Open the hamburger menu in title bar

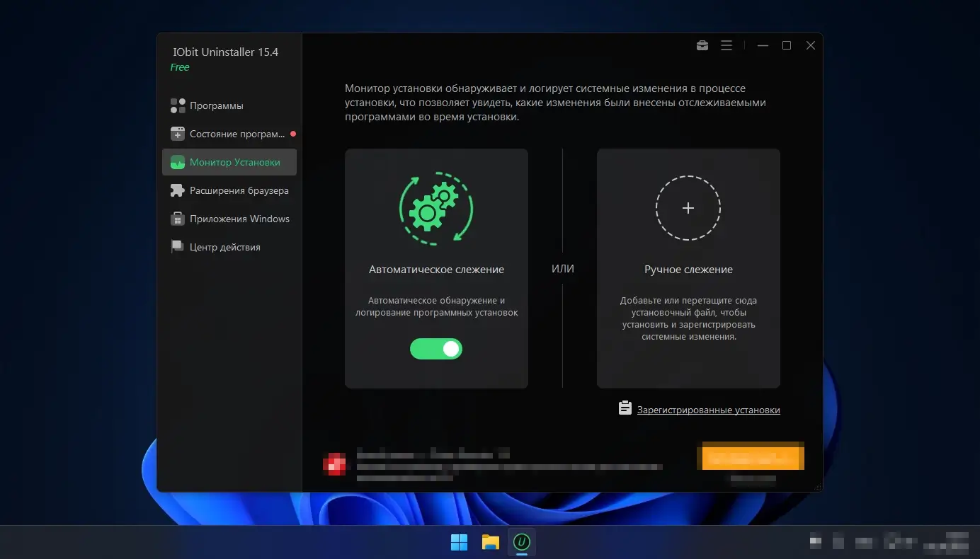pos(727,45)
